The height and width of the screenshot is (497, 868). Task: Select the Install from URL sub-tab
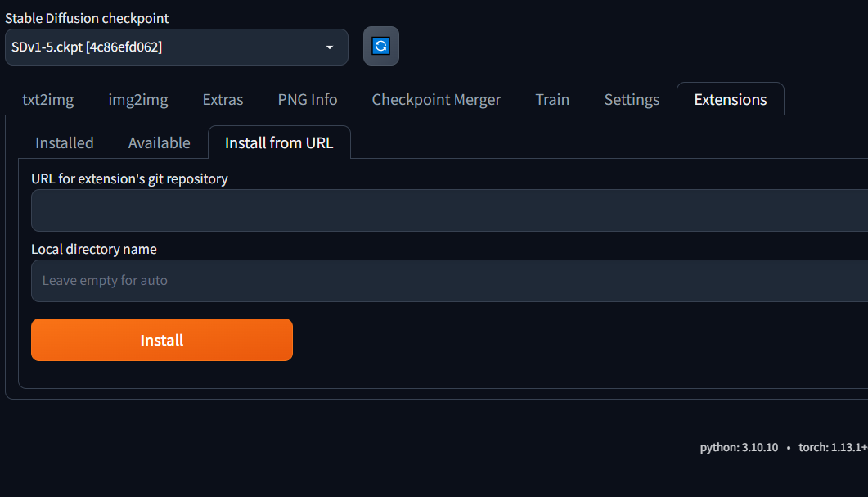pyautogui.click(x=279, y=142)
